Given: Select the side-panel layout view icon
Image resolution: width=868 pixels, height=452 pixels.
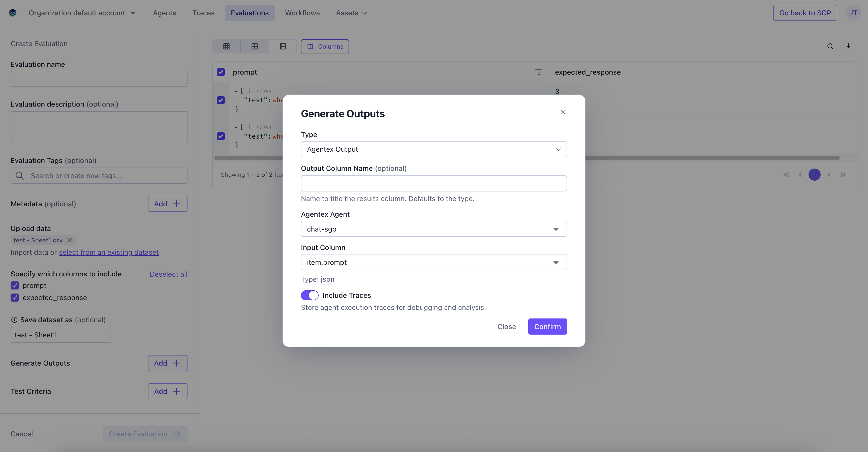Looking at the screenshot, I should (x=283, y=46).
